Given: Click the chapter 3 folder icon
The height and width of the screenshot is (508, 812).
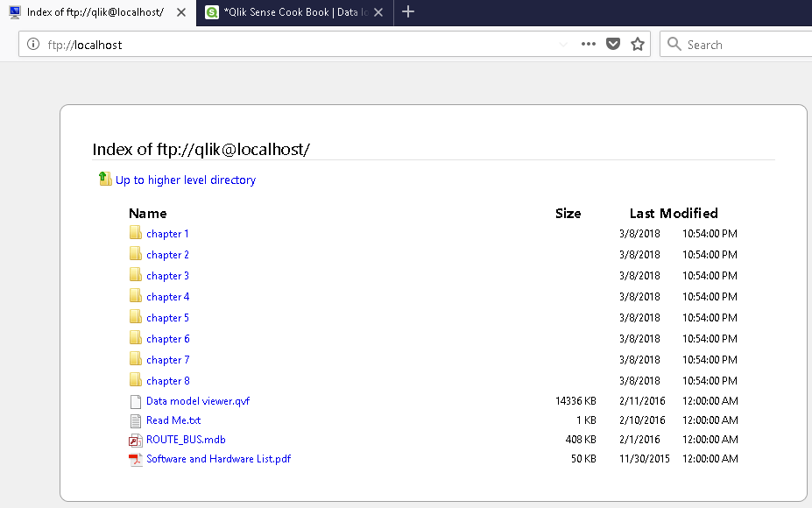Looking at the screenshot, I should [135, 275].
